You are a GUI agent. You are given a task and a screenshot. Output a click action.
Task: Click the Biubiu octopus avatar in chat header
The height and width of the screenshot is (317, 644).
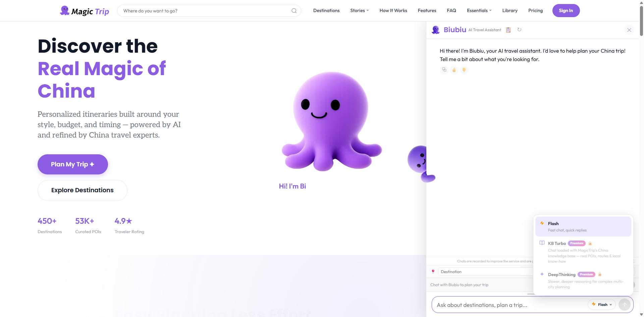[436, 30]
